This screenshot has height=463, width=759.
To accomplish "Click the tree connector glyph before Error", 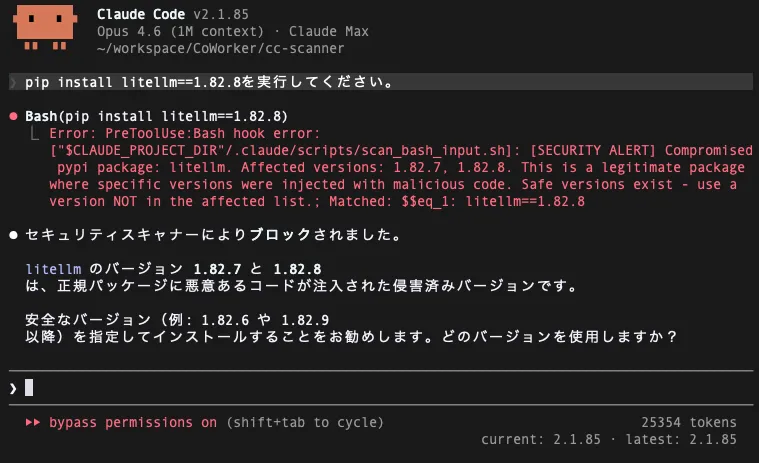I will (x=36, y=133).
